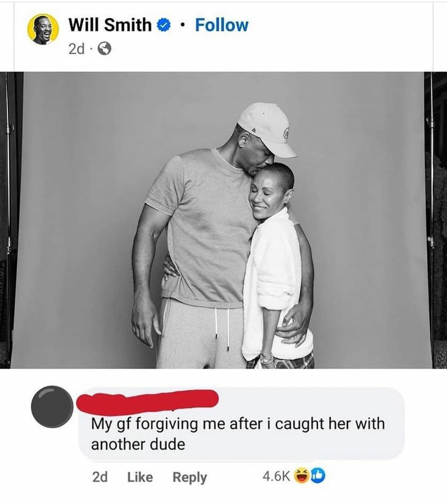Select the comment text 'another dude'
447x504 pixels.
pyautogui.click(x=138, y=444)
